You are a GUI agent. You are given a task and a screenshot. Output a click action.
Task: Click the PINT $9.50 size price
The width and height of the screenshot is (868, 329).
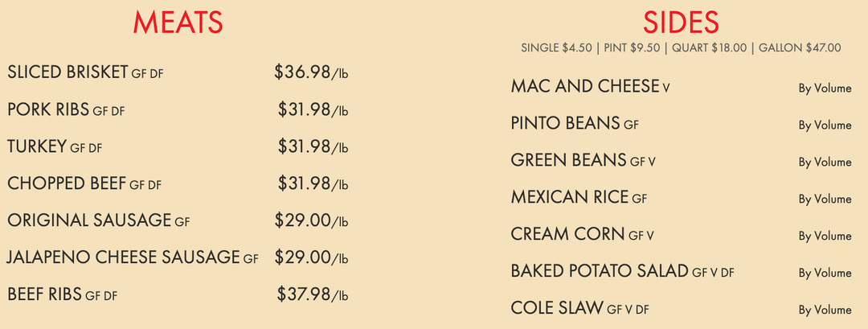click(634, 48)
